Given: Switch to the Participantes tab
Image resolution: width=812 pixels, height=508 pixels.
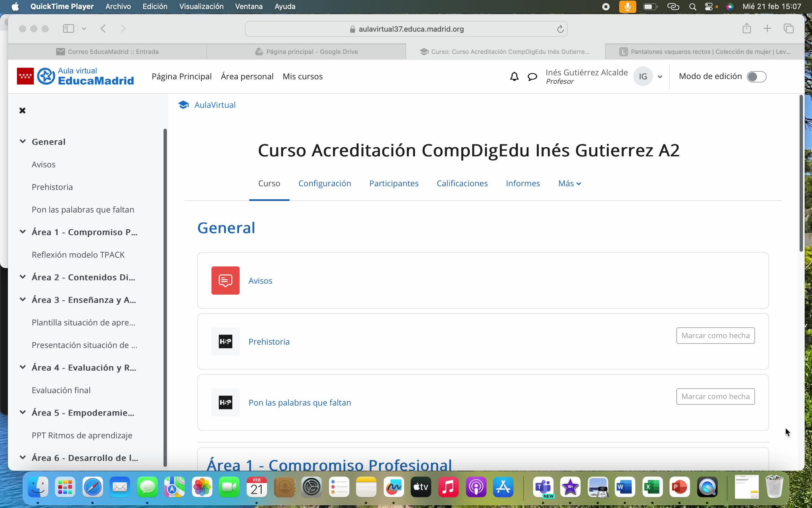Looking at the screenshot, I should coord(394,183).
